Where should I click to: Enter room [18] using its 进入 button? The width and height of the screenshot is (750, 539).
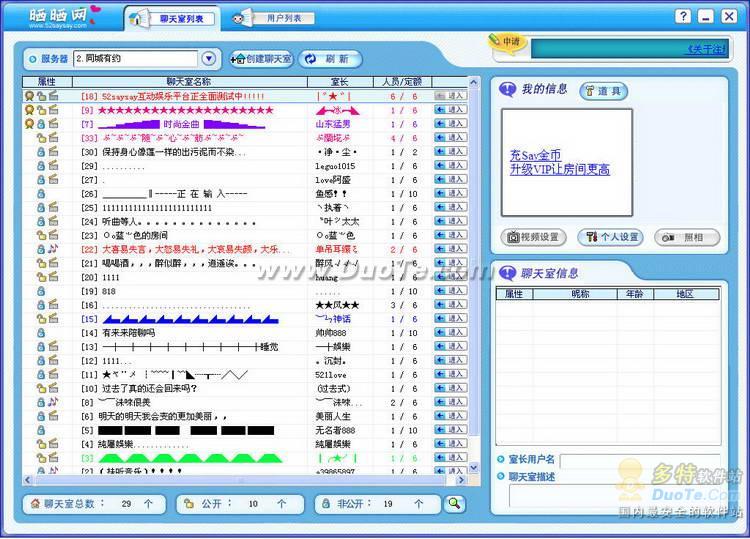(x=451, y=96)
